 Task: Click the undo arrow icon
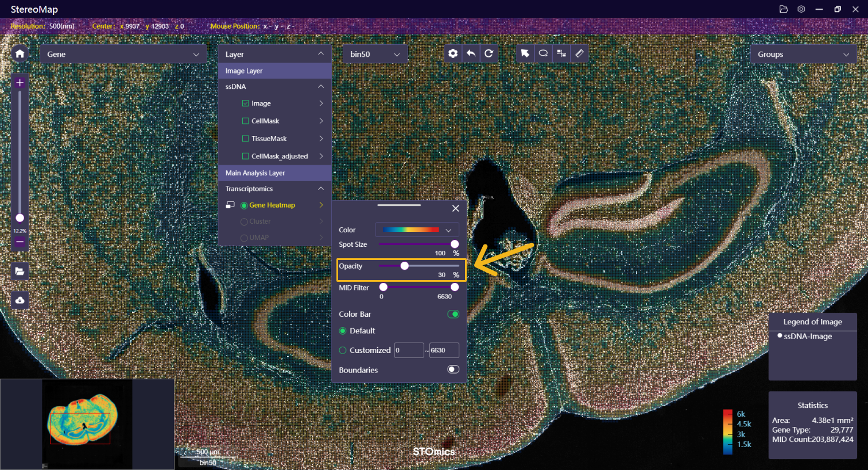click(471, 53)
